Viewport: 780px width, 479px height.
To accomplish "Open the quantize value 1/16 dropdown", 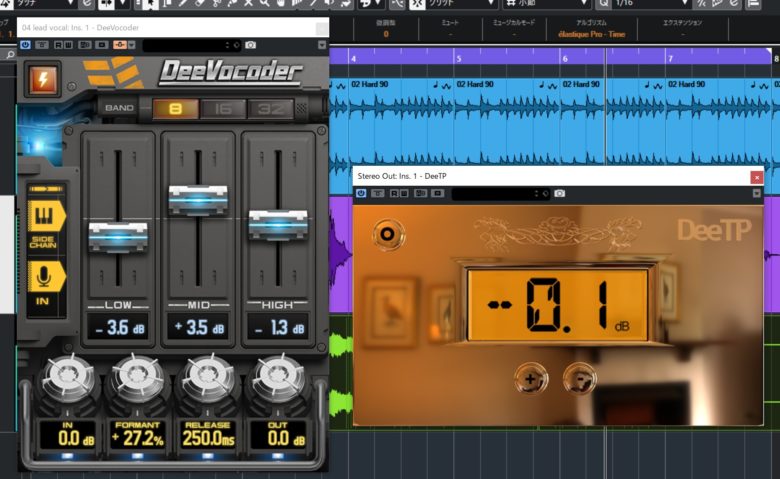I will click(651, 3).
